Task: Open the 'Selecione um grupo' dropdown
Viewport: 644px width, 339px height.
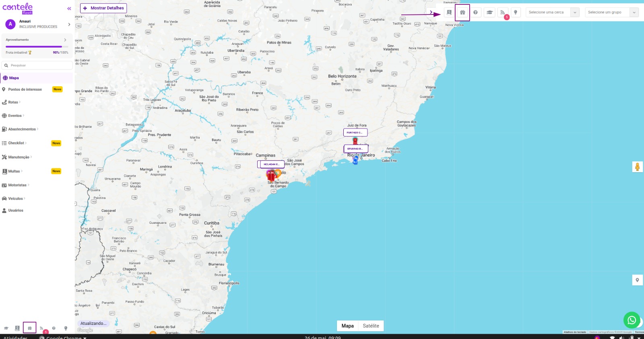Action: 612,12
